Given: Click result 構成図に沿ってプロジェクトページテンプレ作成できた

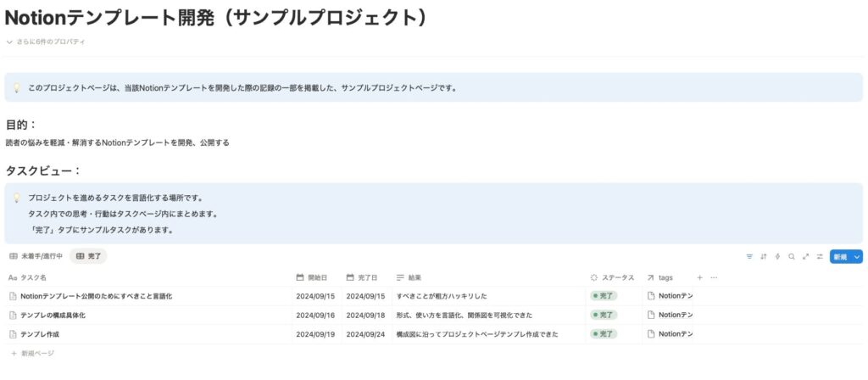Looking at the screenshot, I should coord(477,334).
